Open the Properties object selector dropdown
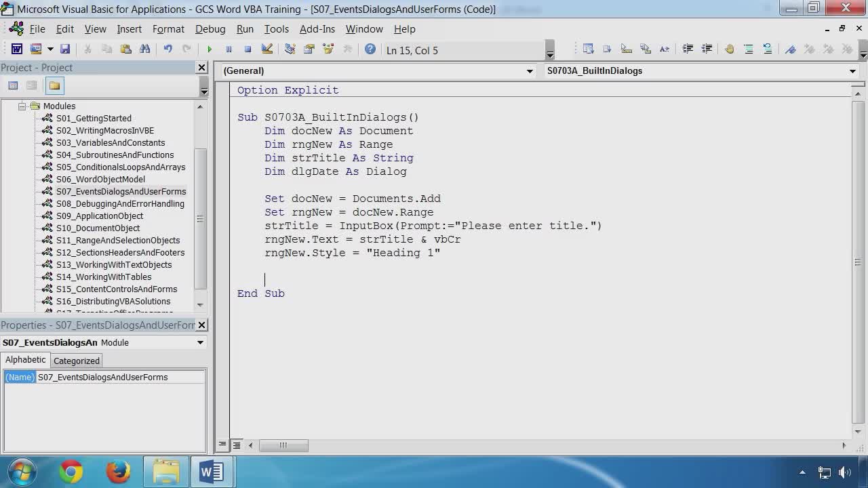 pos(200,342)
